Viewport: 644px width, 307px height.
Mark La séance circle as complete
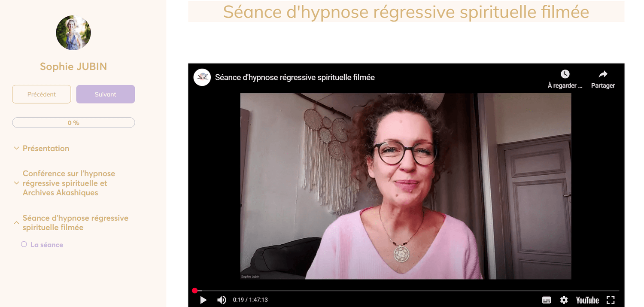tap(24, 244)
